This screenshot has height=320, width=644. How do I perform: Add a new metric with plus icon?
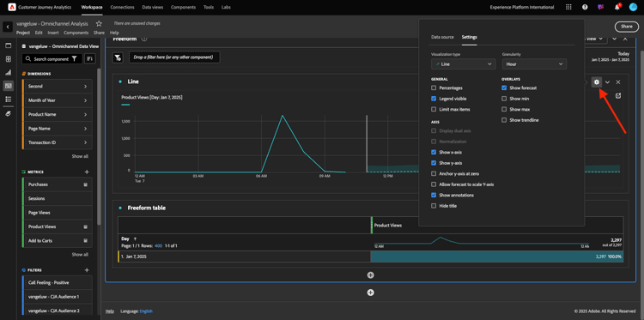[x=87, y=172]
